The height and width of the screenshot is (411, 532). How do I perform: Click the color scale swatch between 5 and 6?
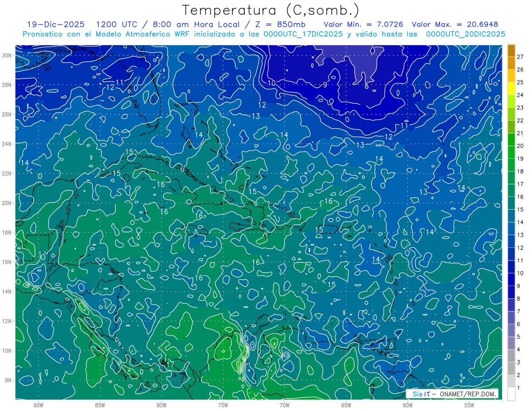click(x=511, y=331)
